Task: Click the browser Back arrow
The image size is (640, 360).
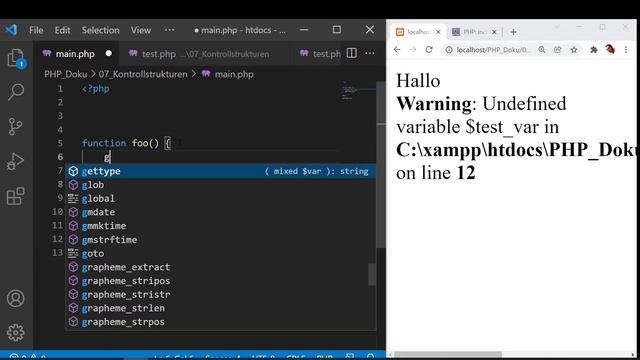Action: click(x=397, y=49)
